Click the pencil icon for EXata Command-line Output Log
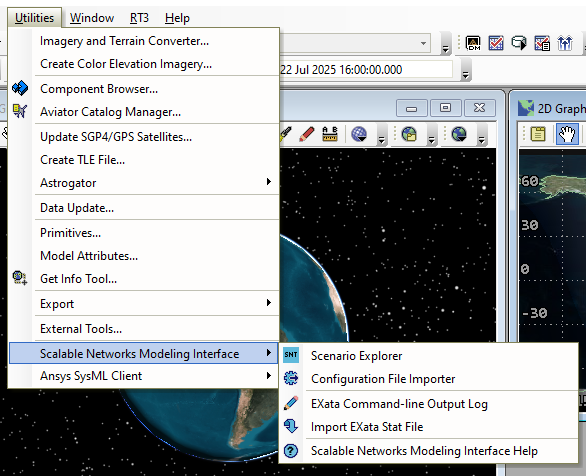 [291, 403]
